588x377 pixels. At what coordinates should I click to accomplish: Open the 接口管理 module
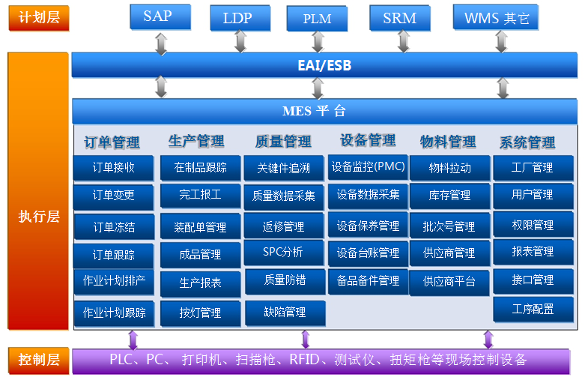pyautogui.click(x=533, y=281)
